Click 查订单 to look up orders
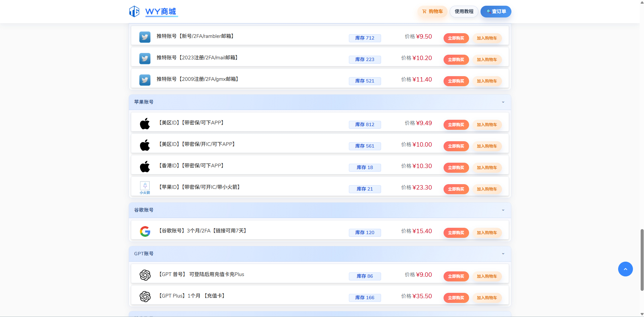This screenshot has height=317, width=644. click(496, 11)
